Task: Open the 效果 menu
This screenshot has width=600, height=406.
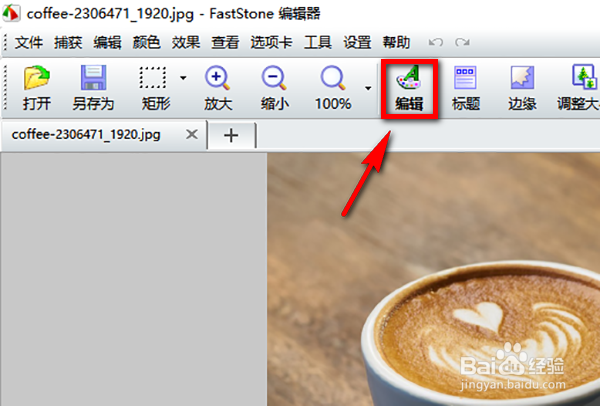Action: [x=186, y=42]
